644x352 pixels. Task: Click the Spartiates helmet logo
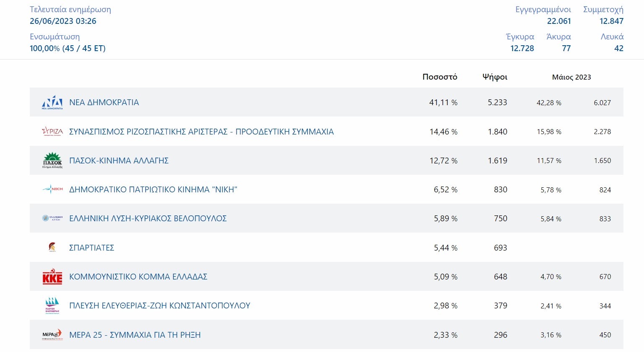click(x=52, y=247)
